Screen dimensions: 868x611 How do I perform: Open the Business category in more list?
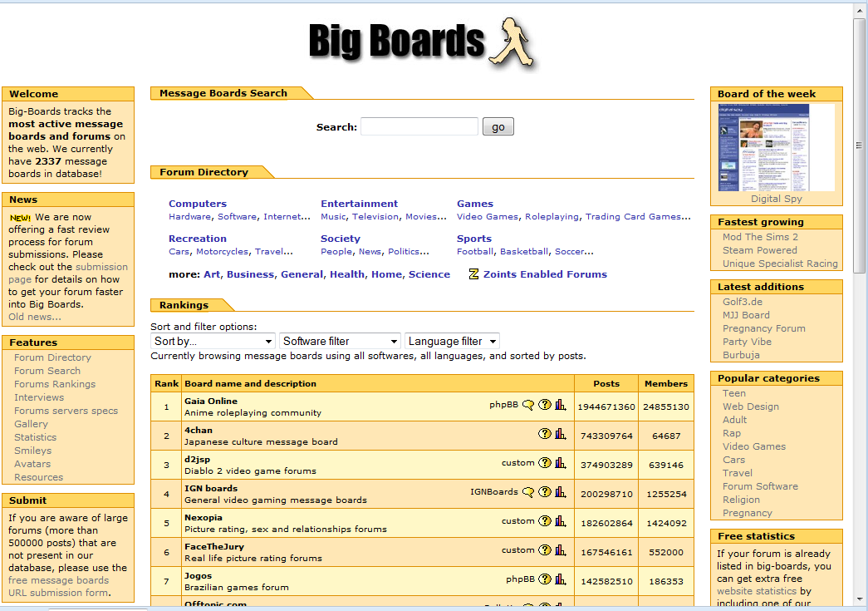[x=250, y=274]
